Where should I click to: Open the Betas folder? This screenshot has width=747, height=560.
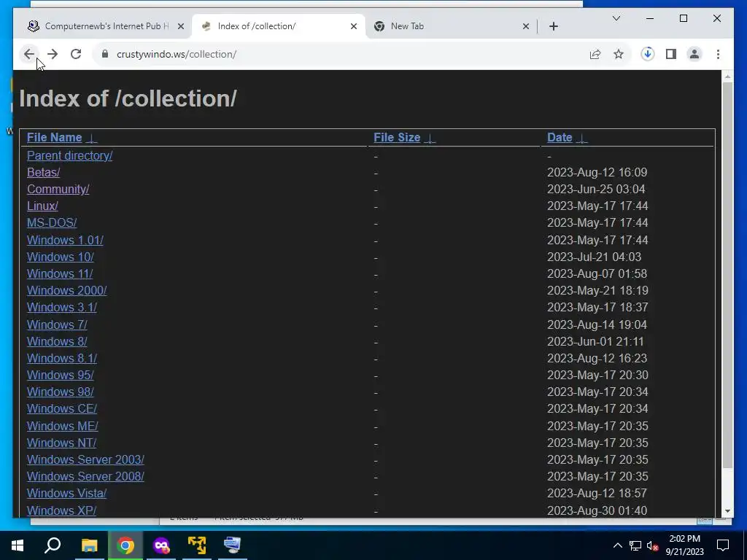point(43,172)
